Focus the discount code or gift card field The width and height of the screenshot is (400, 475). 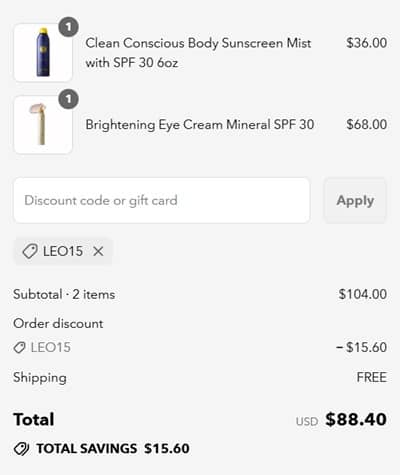(x=162, y=201)
